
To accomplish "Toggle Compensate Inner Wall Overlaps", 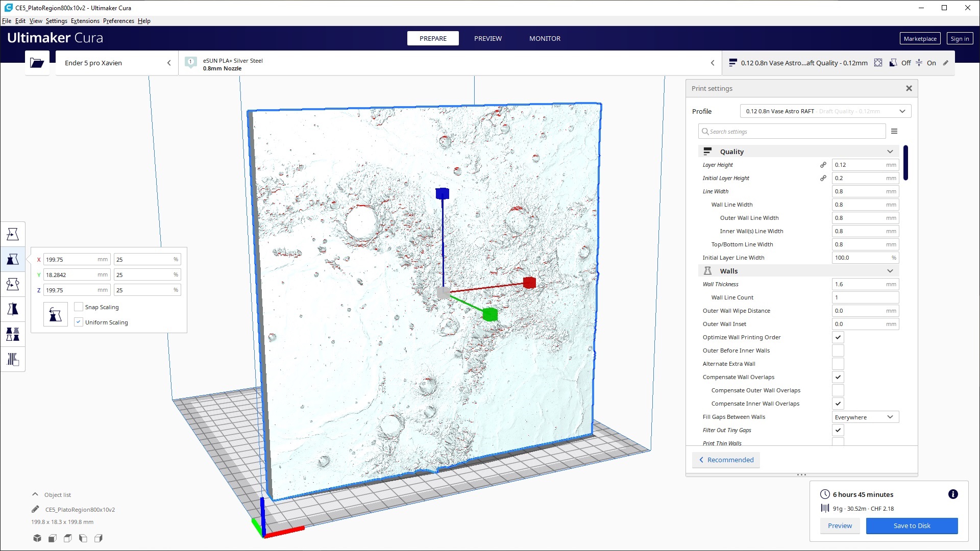I will 838,404.
